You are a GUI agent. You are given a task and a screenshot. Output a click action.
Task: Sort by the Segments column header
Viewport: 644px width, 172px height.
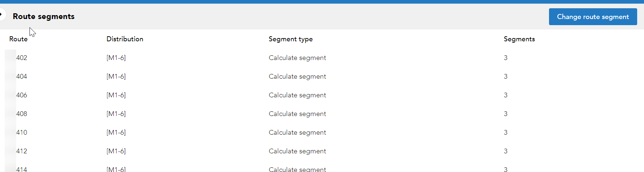coord(519,39)
